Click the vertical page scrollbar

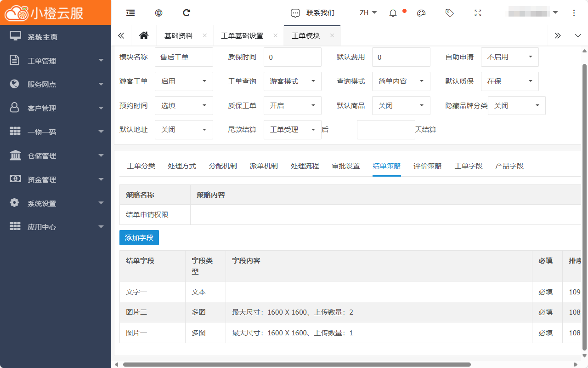click(585, 207)
